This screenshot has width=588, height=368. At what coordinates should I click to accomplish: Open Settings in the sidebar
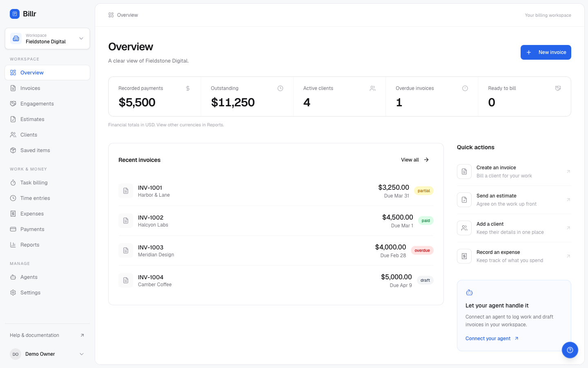point(47,293)
